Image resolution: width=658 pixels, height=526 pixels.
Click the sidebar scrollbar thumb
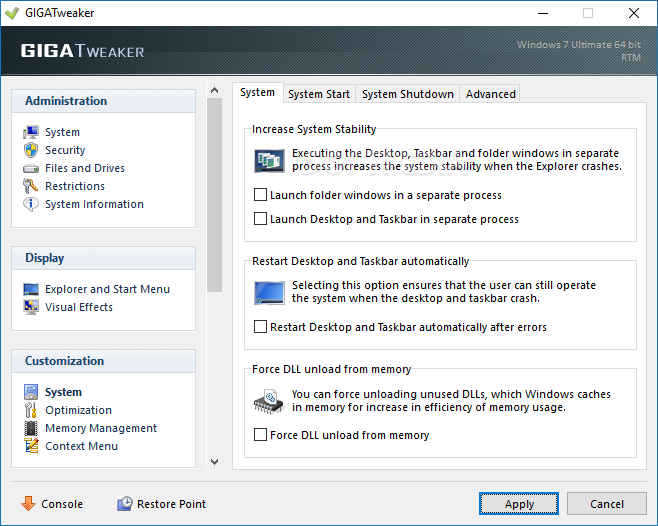pyautogui.click(x=214, y=195)
